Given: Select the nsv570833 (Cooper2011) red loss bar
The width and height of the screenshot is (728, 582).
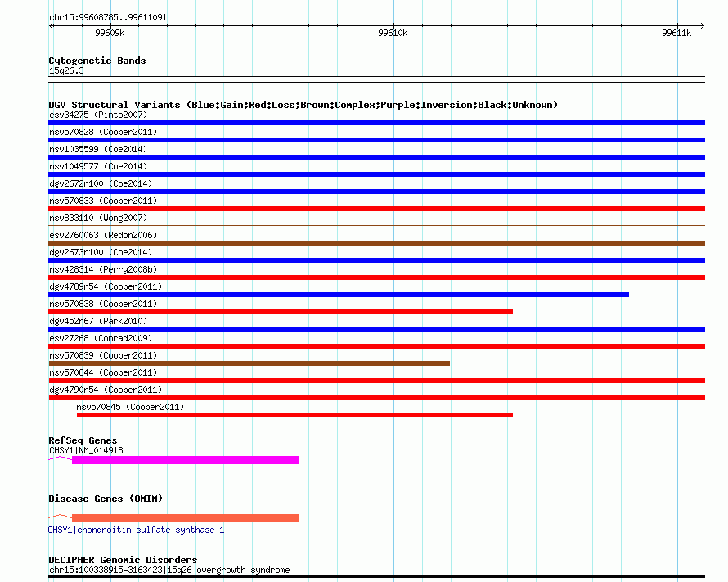Looking at the screenshot, I should (376, 209).
